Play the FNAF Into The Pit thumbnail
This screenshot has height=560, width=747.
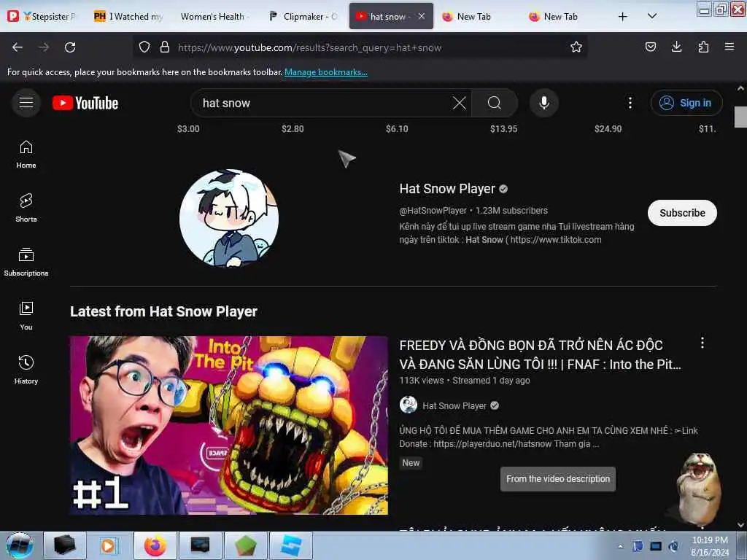point(229,425)
